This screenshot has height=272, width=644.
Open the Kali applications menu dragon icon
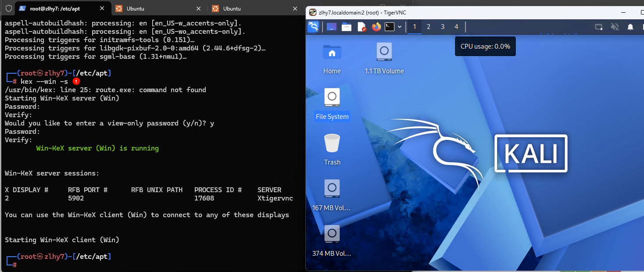313,27
